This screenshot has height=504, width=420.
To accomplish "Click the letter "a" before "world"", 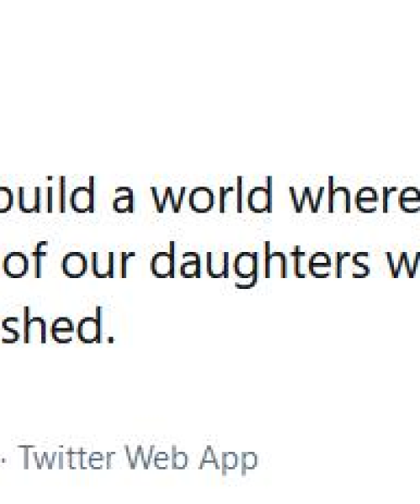I will 123,202.
